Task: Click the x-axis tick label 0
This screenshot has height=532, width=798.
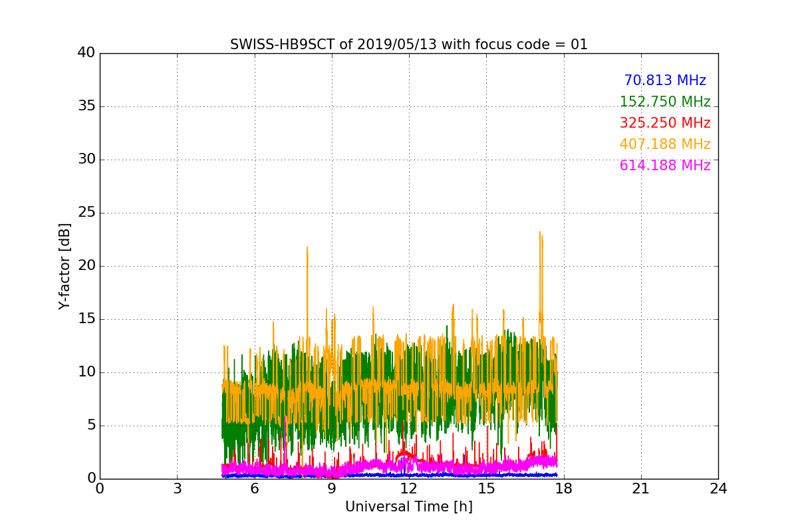Action: tap(100, 489)
